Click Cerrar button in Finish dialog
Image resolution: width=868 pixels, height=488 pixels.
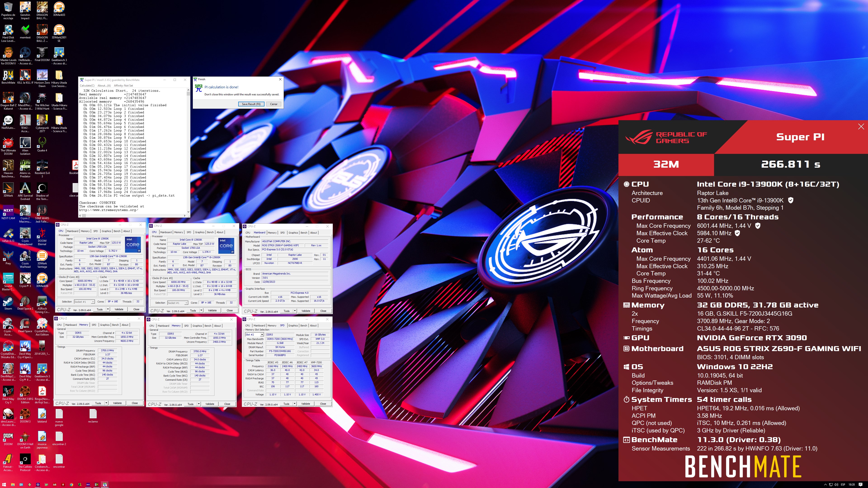[274, 104]
